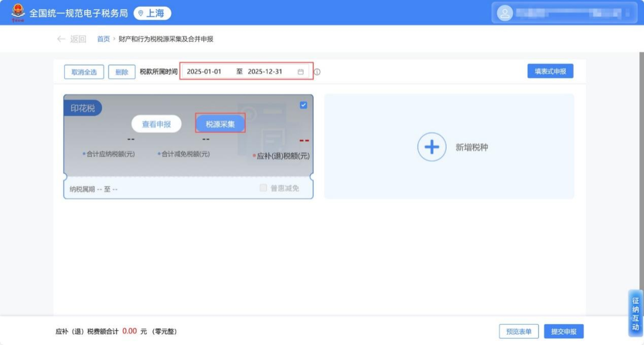644x345 pixels.
Task: Toggle the 普惠减免 checkbox
Action: coord(263,188)
